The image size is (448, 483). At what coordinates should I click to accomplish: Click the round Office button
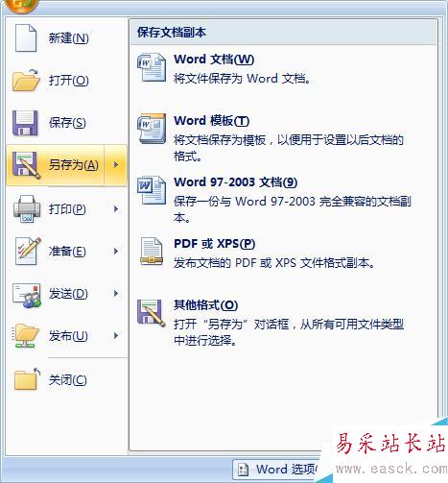pos(21,4)
